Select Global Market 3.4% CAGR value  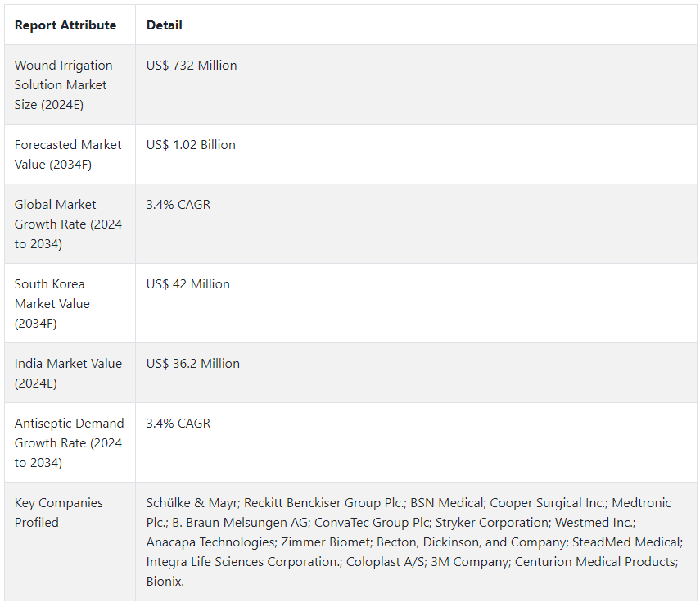[178, 205]
